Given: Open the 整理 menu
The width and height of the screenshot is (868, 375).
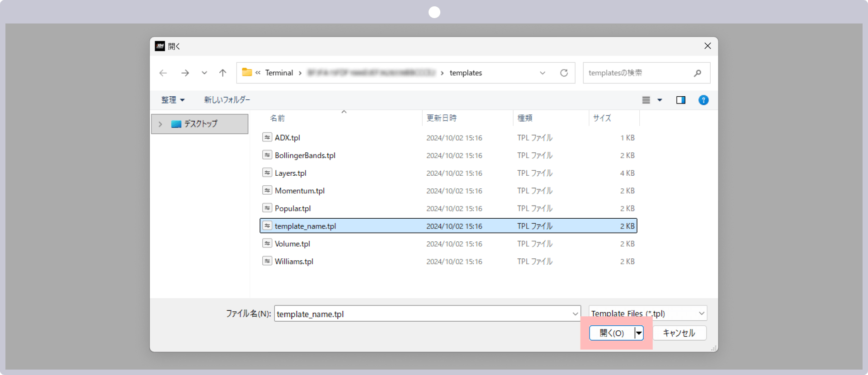Looking at the screenshot, I should [x=173, y=100].
